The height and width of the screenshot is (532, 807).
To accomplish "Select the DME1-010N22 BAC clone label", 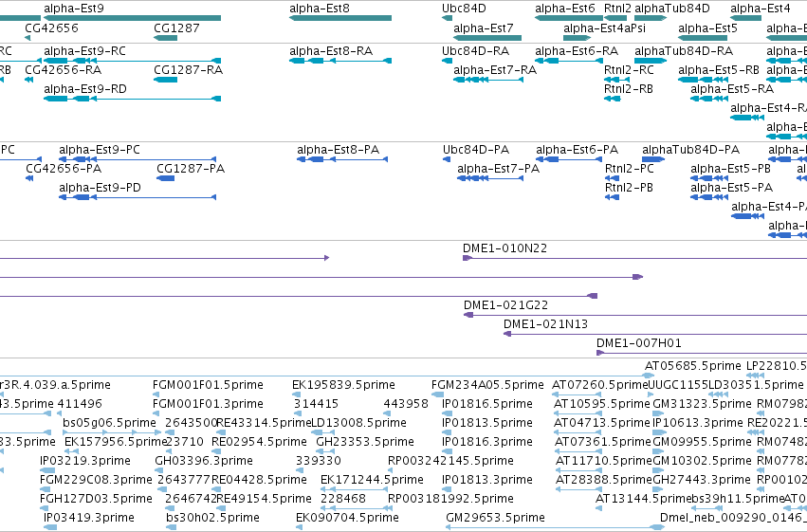I will [504, 248].
